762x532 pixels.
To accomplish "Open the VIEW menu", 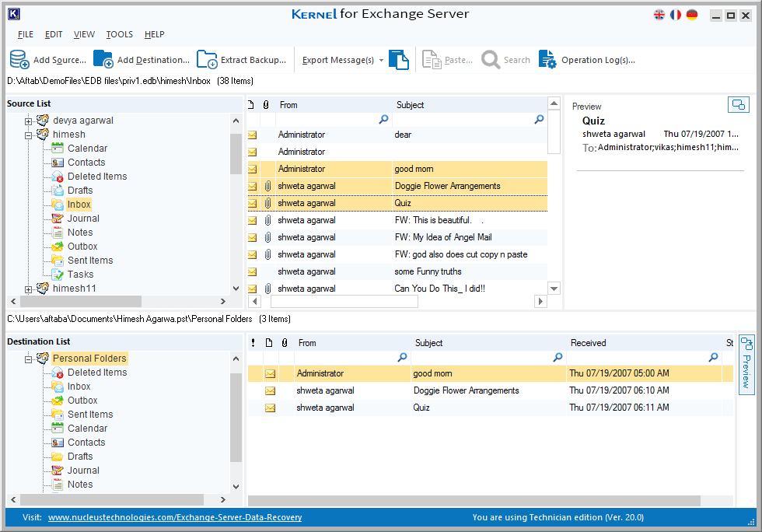I will [x=84, y=34].
